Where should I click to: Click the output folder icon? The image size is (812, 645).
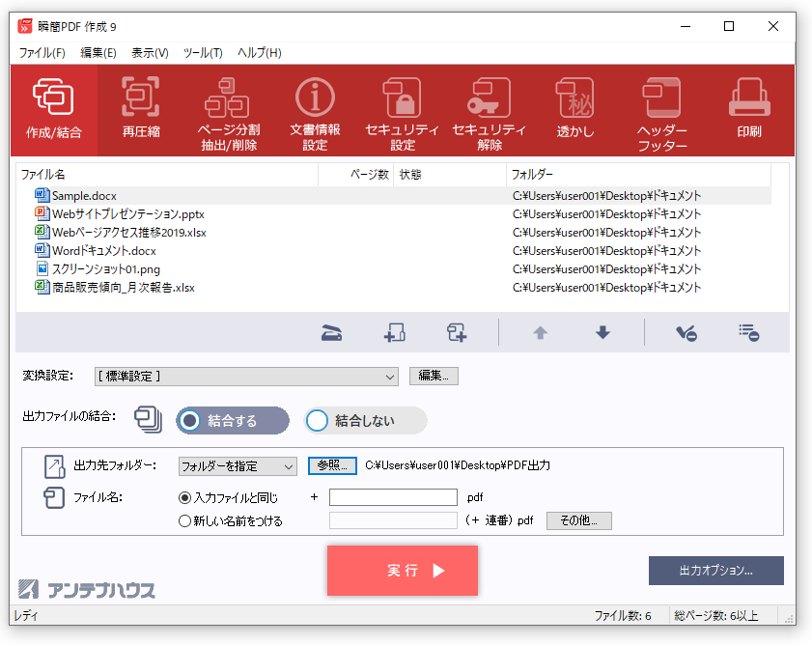[x=54, y=466]
